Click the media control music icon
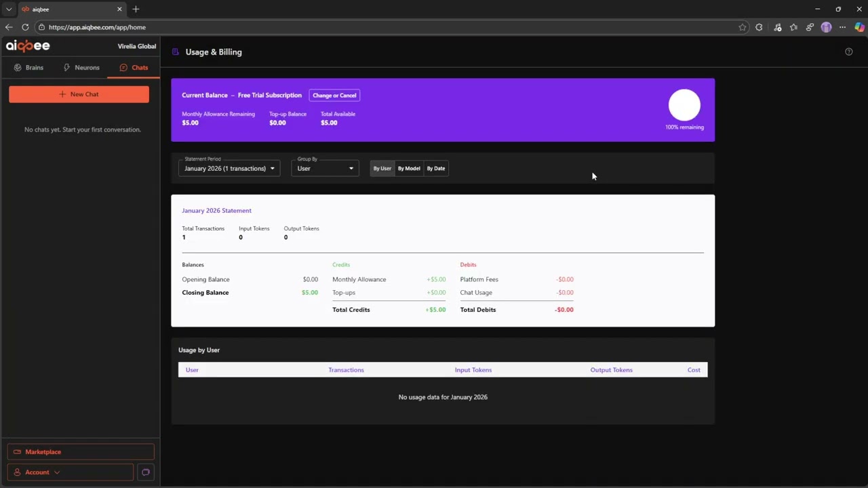The image size is (868, 488). click(x=778, y=27)
